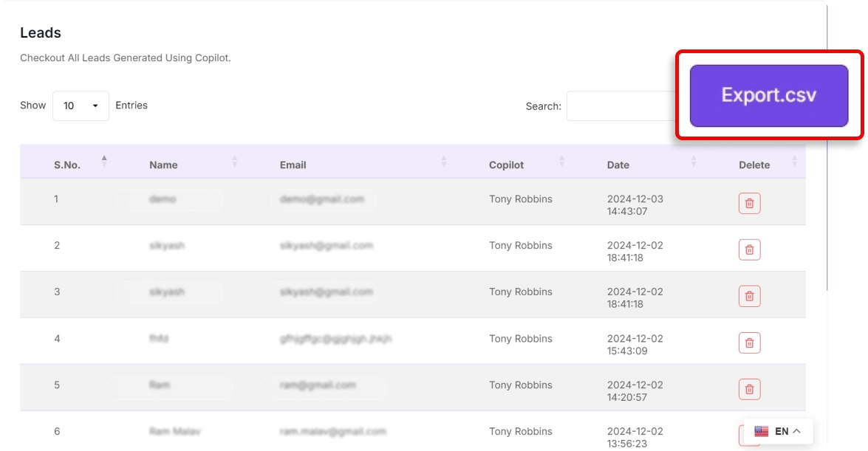Remove the row 3 lead with the trash icon
The image size is (868, 451).
749,296
